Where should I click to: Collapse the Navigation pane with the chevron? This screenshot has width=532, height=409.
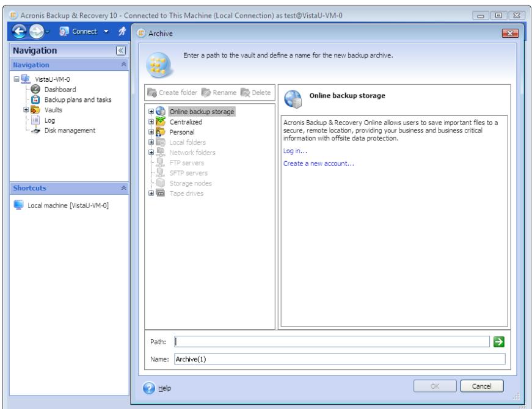coord(121,51)
